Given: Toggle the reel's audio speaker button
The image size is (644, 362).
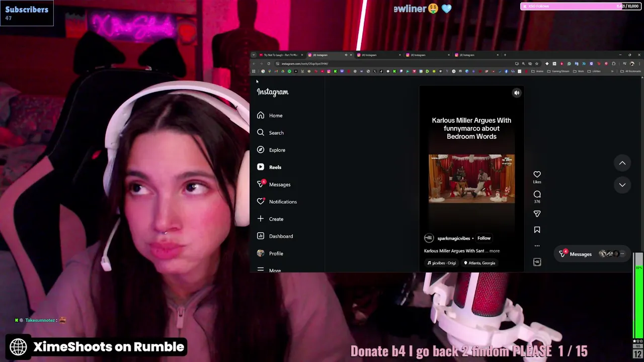Looking at the screenshot, I should click(517, 93).
